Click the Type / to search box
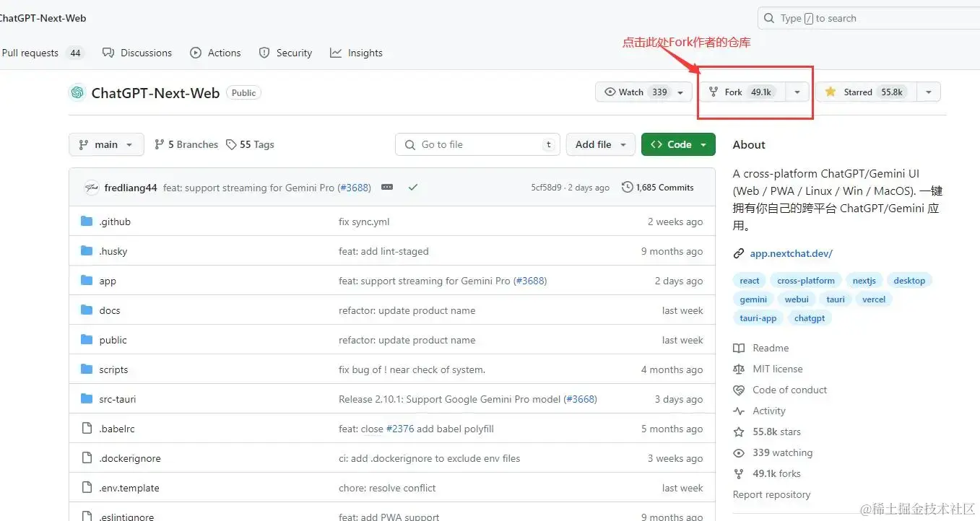 [869, 19]
